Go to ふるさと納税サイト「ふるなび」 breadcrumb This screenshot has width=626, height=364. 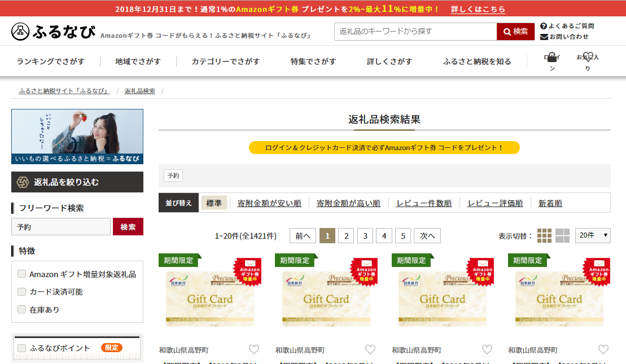[x=64, y=91]
